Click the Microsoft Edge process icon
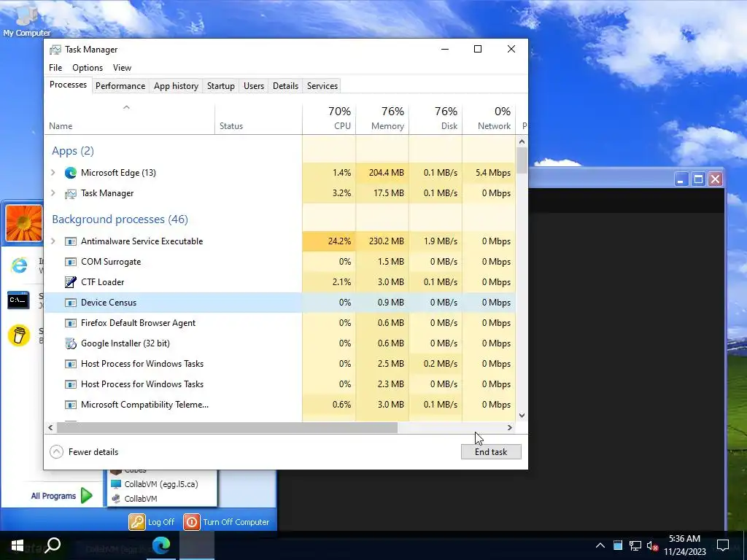The height and width of the screenshot is (560, 747). [71, 173]
